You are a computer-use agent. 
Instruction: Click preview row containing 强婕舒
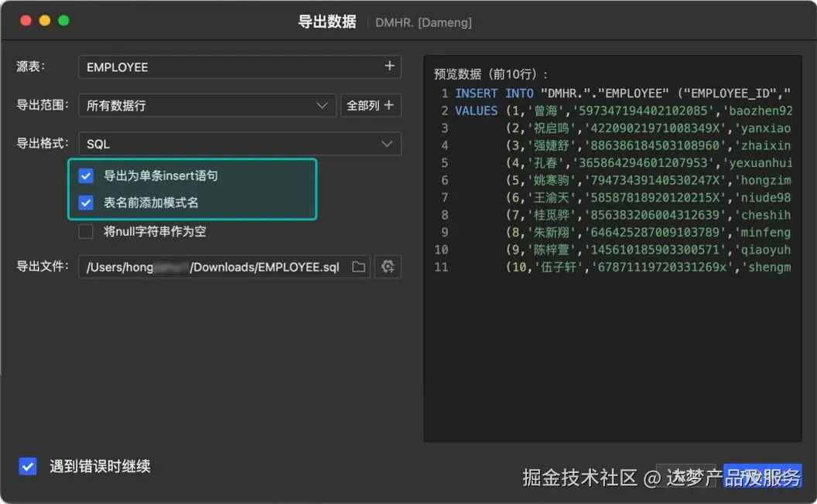(648, 145)
